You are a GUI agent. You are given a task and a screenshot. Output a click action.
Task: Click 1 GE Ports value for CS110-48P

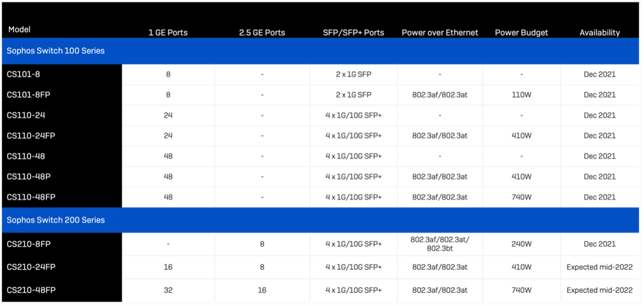(168, 177)
